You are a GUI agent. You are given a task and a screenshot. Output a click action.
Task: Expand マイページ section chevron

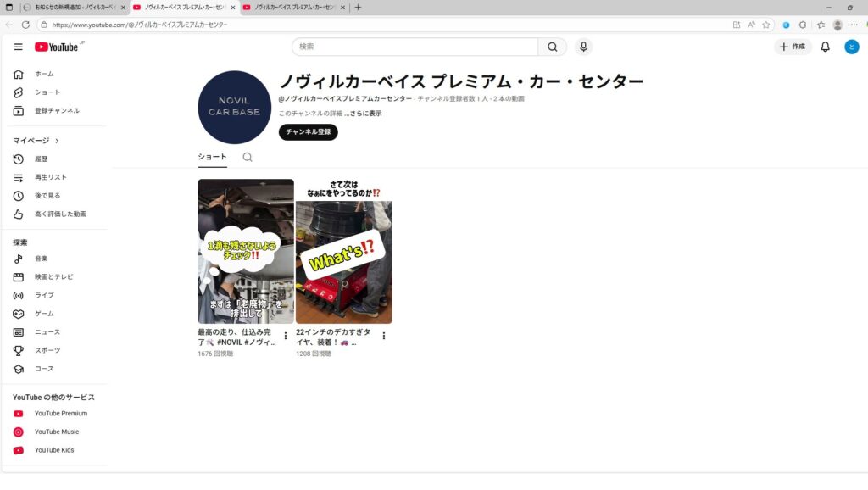(57, 141)
